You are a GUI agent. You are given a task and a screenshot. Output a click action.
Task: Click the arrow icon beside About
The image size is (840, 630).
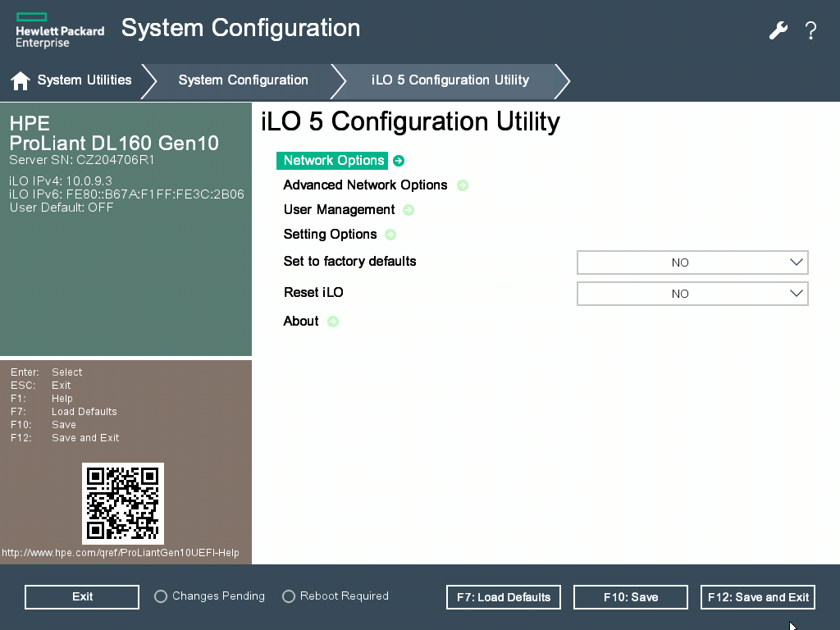pyautogui.click(x=333, y=322)
